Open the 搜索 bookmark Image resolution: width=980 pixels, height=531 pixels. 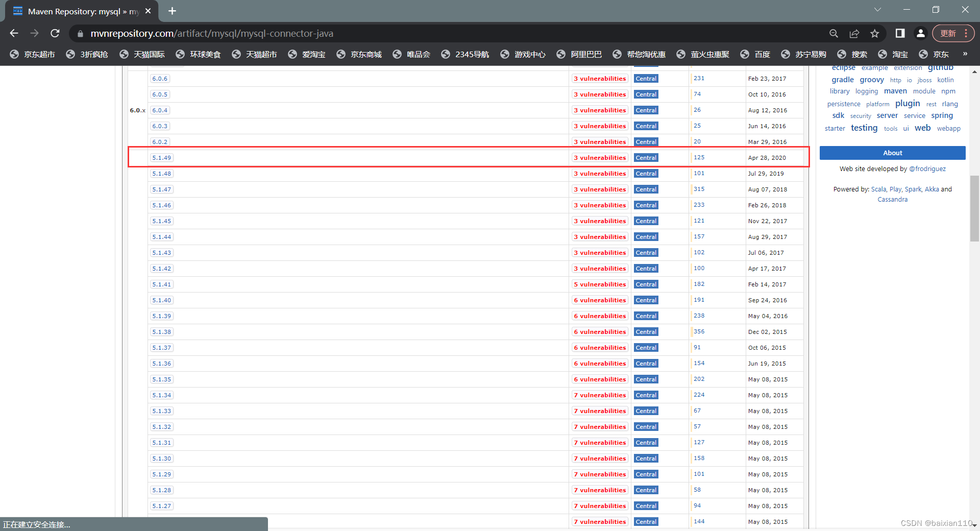tap(852, 54)
